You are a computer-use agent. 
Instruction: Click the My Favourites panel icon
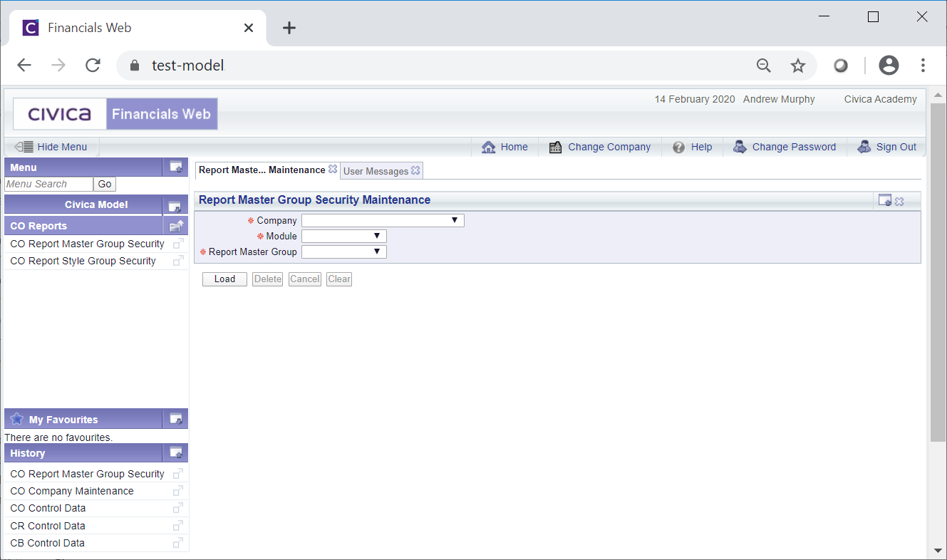pyautogui.click(x=175, y=420)
